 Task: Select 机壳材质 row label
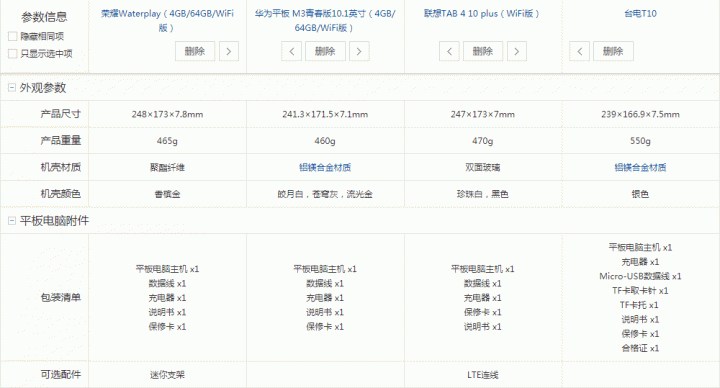pyautogui.click(x=61, y=167)
